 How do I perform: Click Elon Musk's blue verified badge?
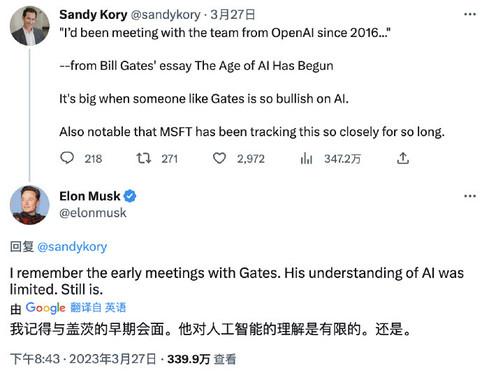coord(130,196)
